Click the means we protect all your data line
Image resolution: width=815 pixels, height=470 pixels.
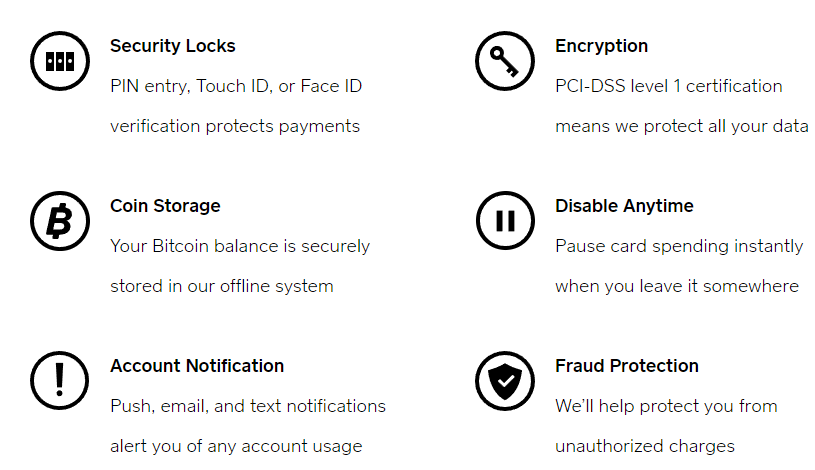[681, 126]
